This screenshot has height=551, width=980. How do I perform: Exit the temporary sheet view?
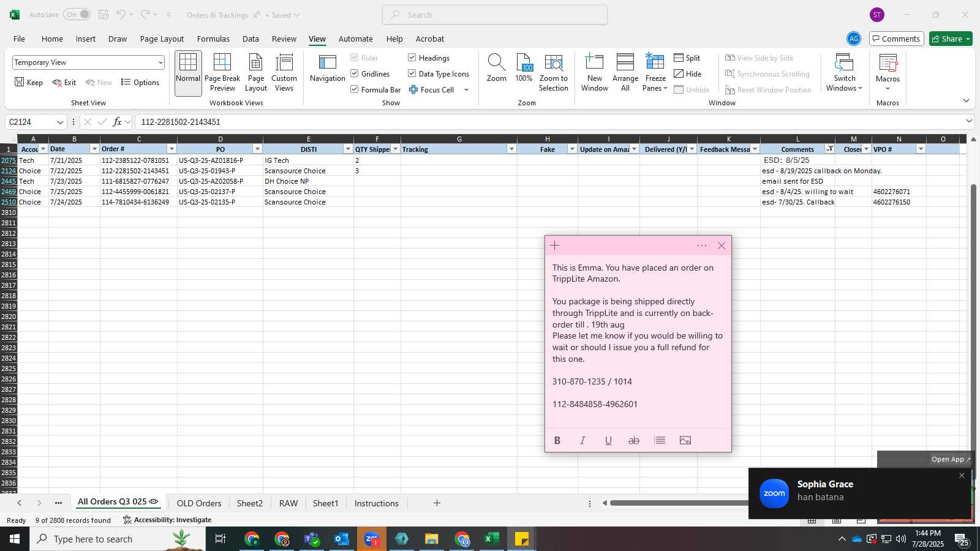pos(64,82)
